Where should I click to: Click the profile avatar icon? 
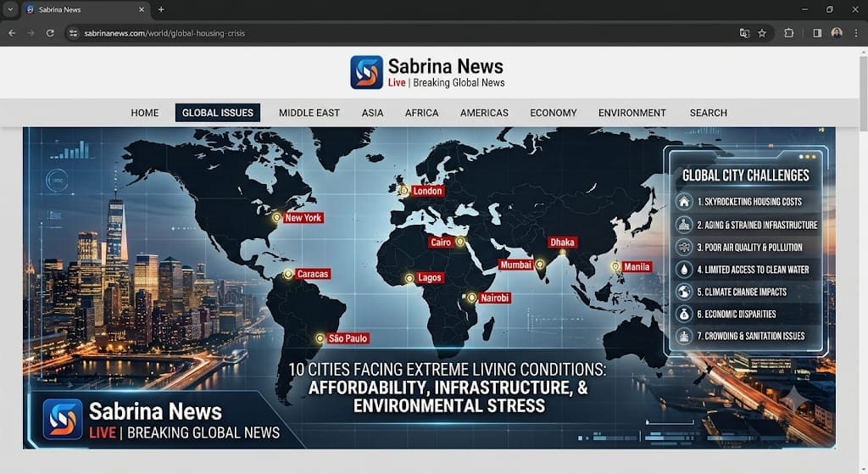pos(837,33)
